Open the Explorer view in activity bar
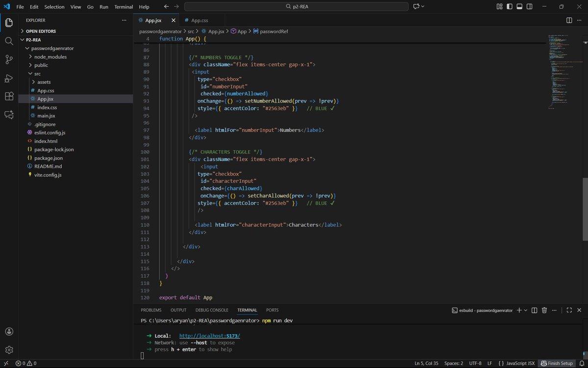588x368 pixels. 9,23
